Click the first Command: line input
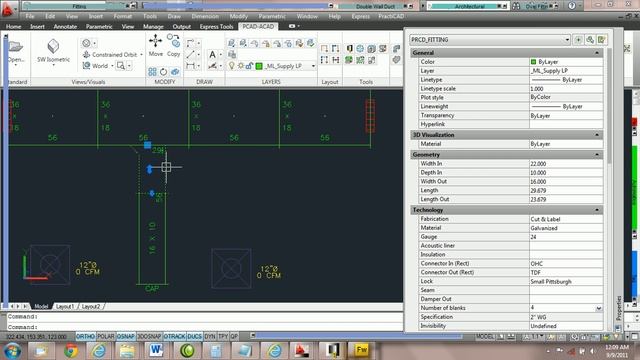 pyautogui.click(x=205, y=317)
